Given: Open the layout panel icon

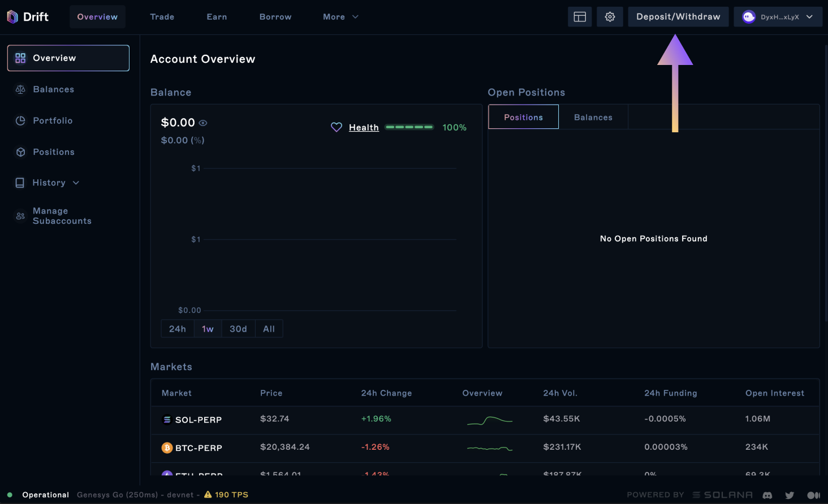Looking at the screenshot, I should point(580,17).
